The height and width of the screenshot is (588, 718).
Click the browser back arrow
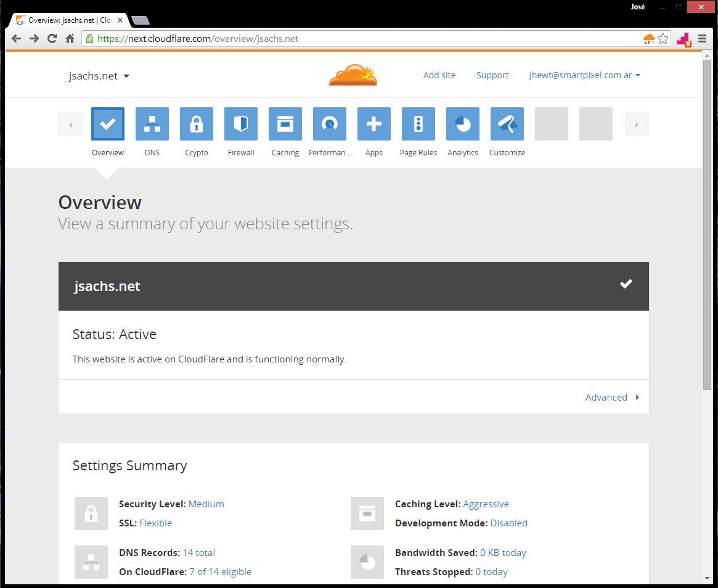tap(16, 38)
